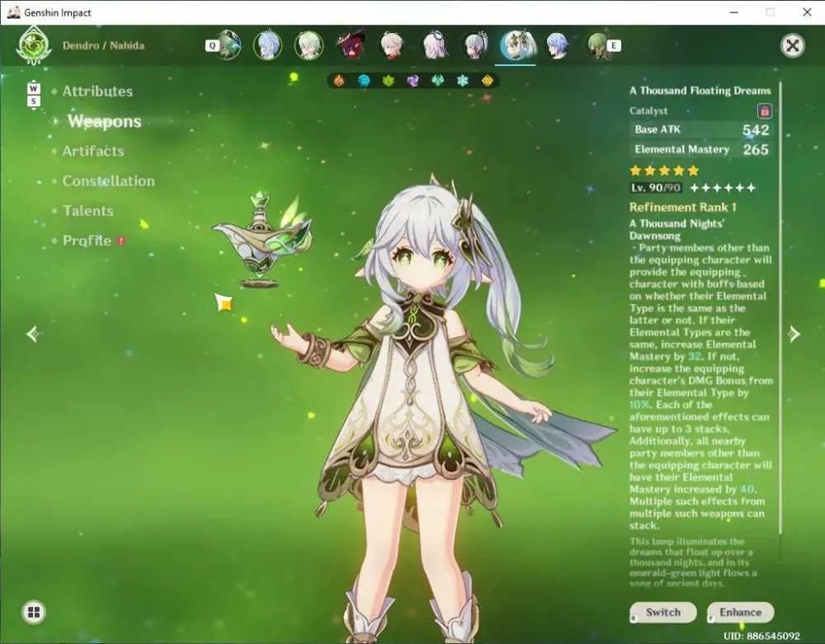Select the purple Electro element filter
This screenshot has width=825, height=644.
coord(413,81)
